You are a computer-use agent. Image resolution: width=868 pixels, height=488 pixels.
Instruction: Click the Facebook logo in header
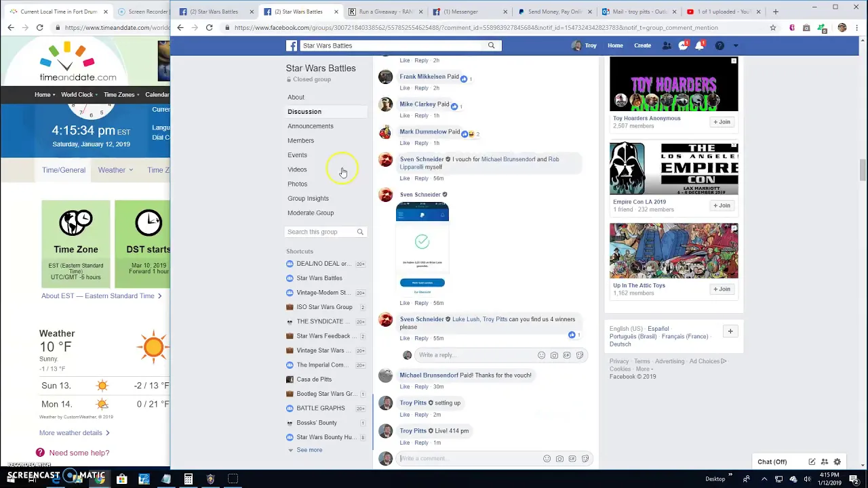(292, 45)
